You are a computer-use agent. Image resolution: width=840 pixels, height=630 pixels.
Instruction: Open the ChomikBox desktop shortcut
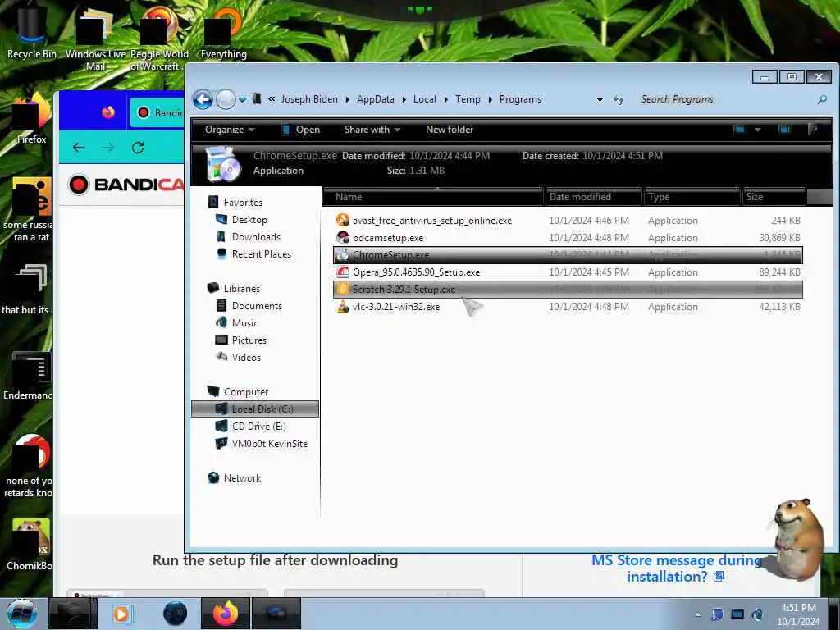(x=30, y=545)
